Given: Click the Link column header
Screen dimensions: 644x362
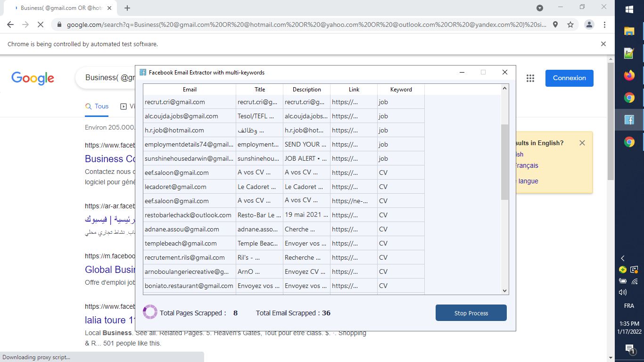Looking at the screenshot, I should point(354,90).
